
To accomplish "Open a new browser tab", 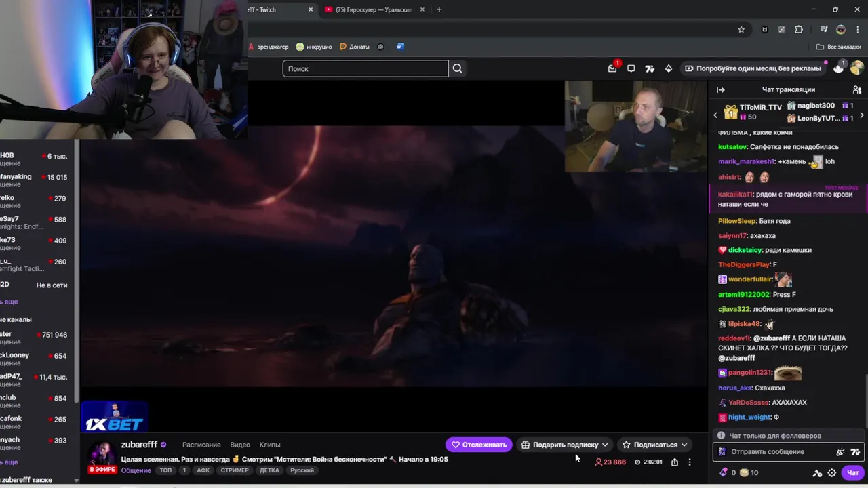I will (439, 9).
